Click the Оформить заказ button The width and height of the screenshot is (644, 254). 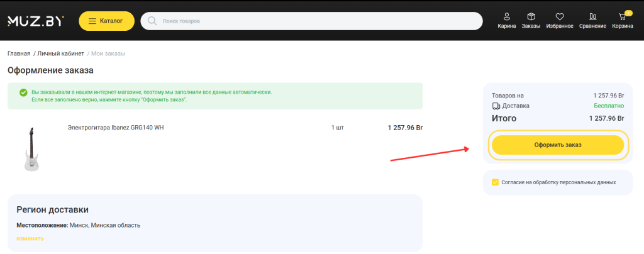coord(558,145)
